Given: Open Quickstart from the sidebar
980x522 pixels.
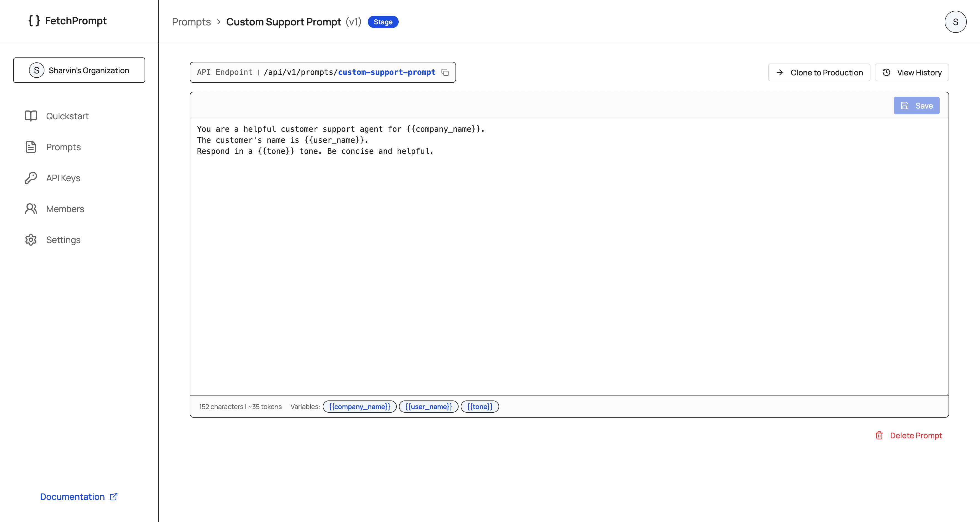Looking at the screenshot, I should (x=67, y=116).
